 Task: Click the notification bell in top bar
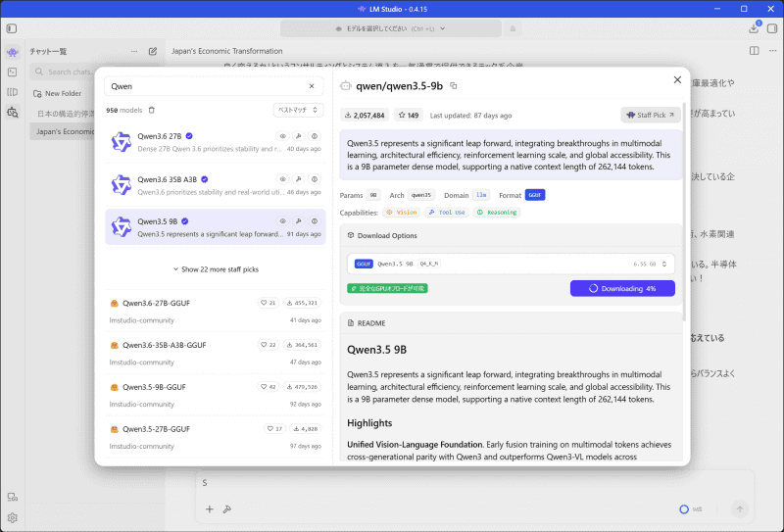click(x=513, y=28)
